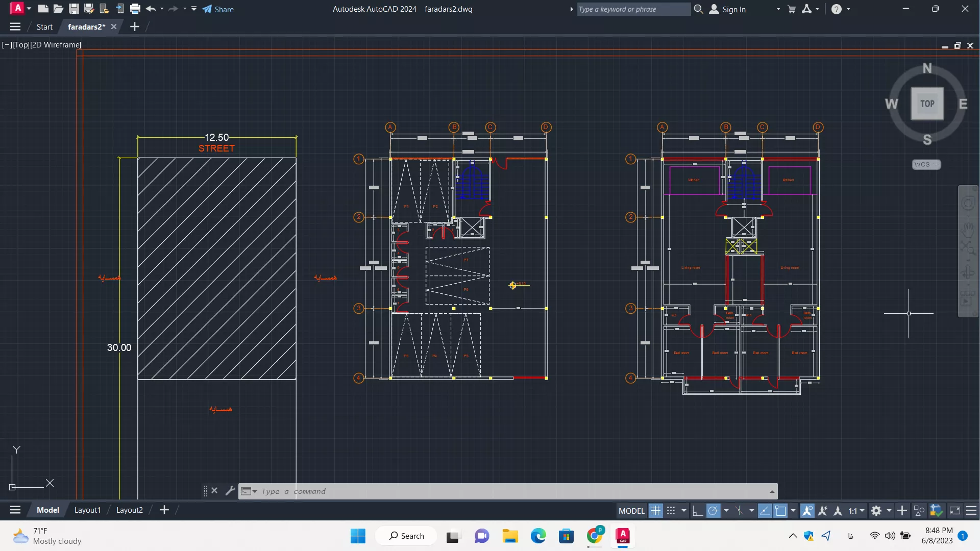Click isolate objects icon in status bar
Image resolution: width=980 pixels, height=551 pixels.
pos(919,511)
